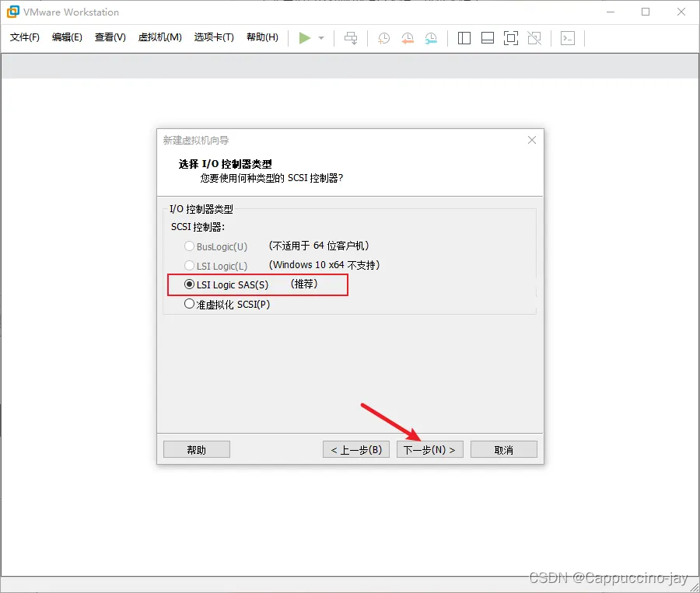Open the power options dropdown arrow beside the play icon
Screen dimensions: 700x593
[321, 38]
